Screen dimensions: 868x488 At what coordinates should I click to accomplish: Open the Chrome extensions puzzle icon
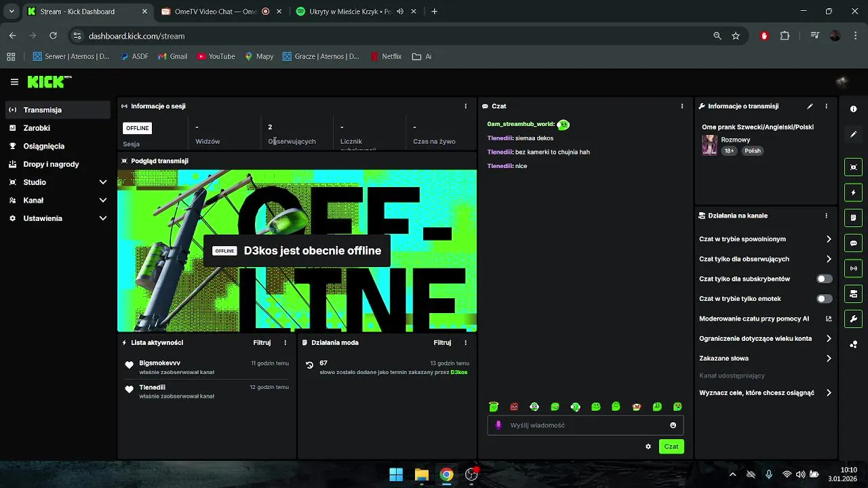(x=785, y=36)
